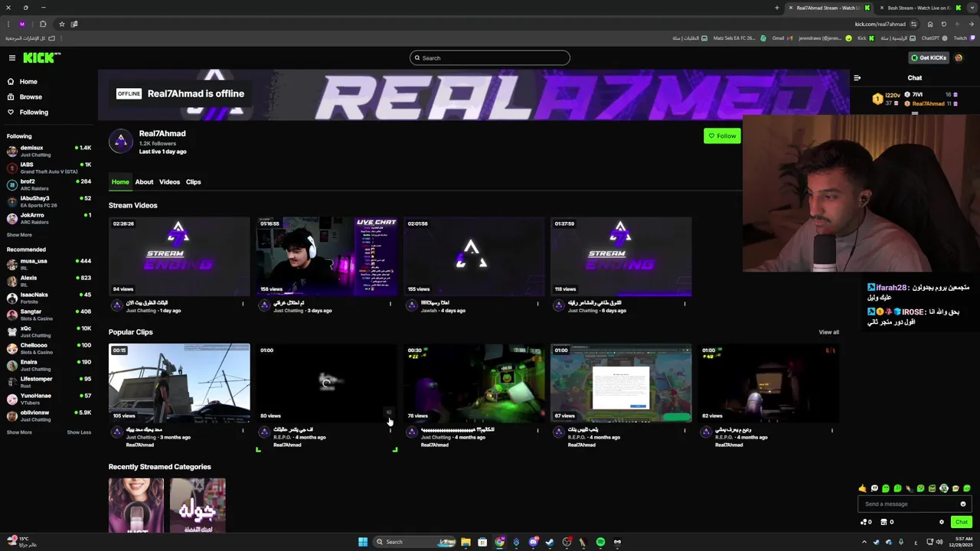Open the Just Chatting category card

pos(136,505)
